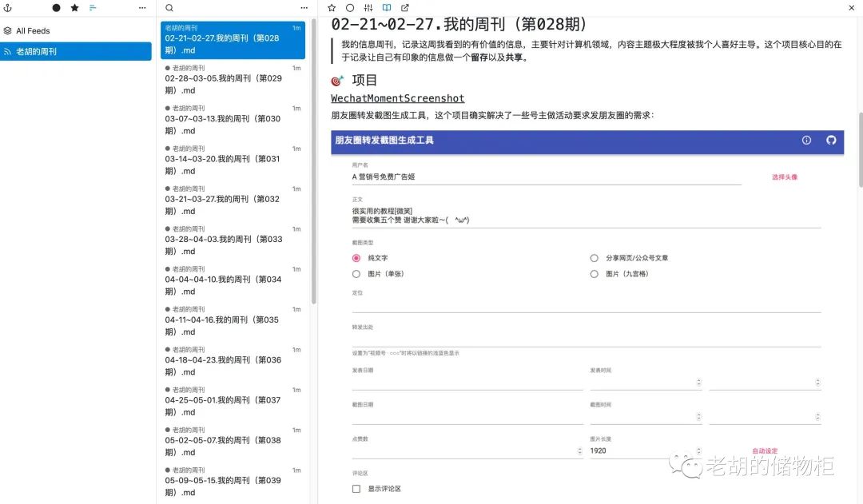
Task: Open article 04-11~04-16 第035期
Action: [x=233, y=321]
